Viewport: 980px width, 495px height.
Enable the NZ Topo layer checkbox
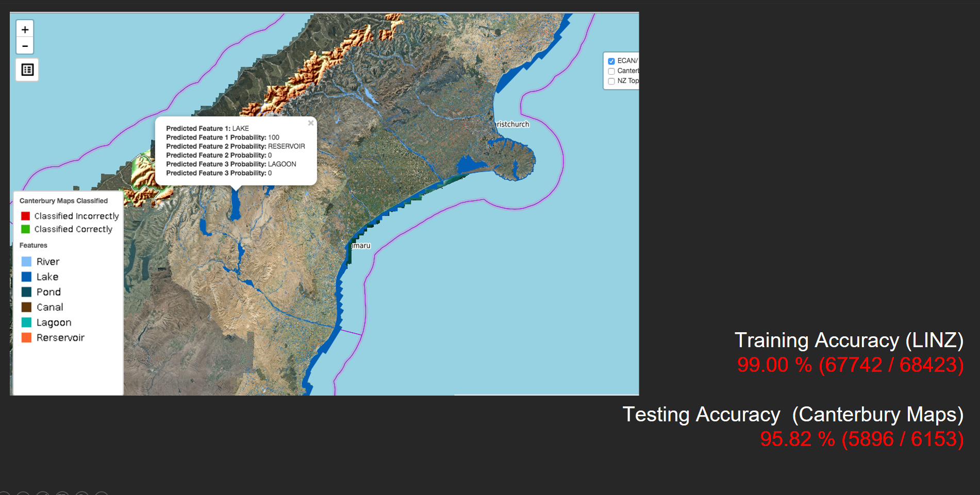click(611, 81)
